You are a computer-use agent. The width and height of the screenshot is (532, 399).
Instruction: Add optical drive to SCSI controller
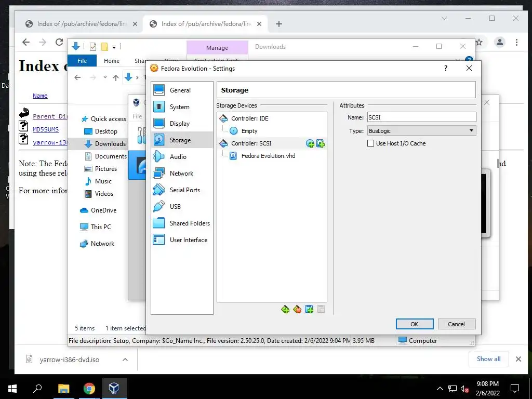(x=310, y=143)
